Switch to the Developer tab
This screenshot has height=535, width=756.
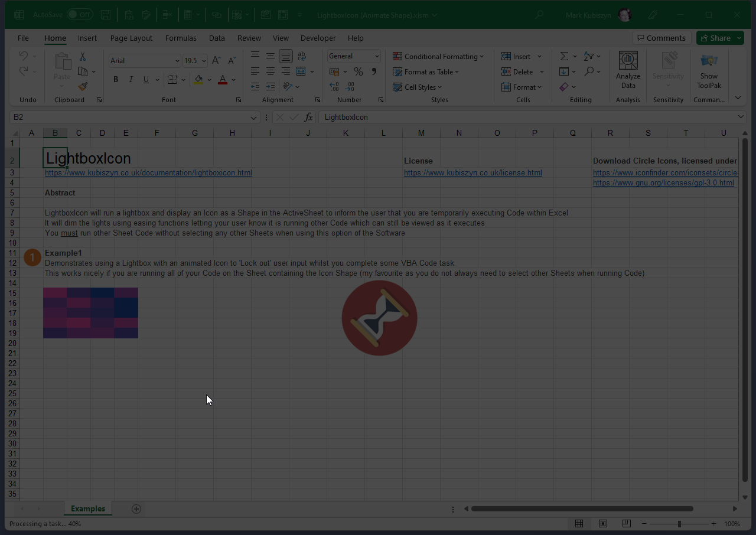[318, 38]
